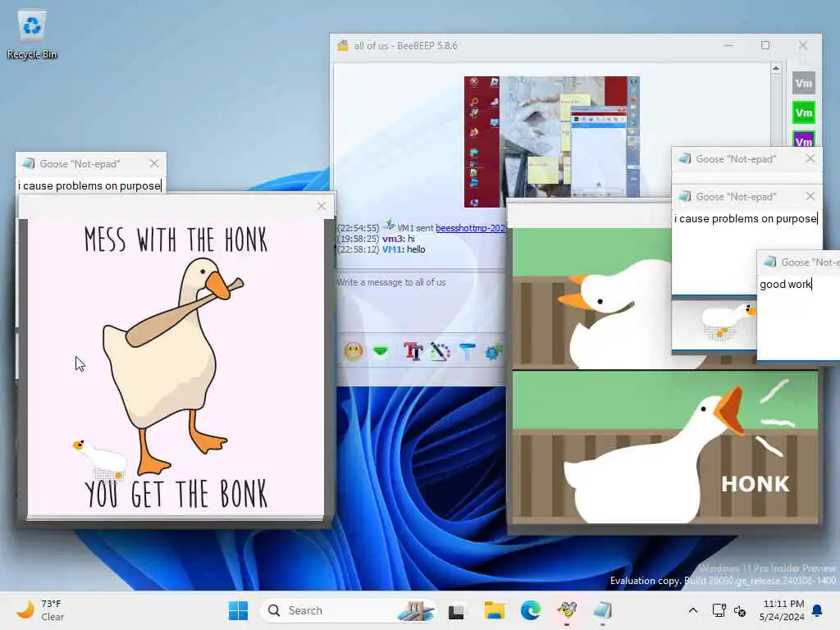Click the HONK goose meme image
The width and height of the screenshot is (840, 630).
click(x=664, y=447)
